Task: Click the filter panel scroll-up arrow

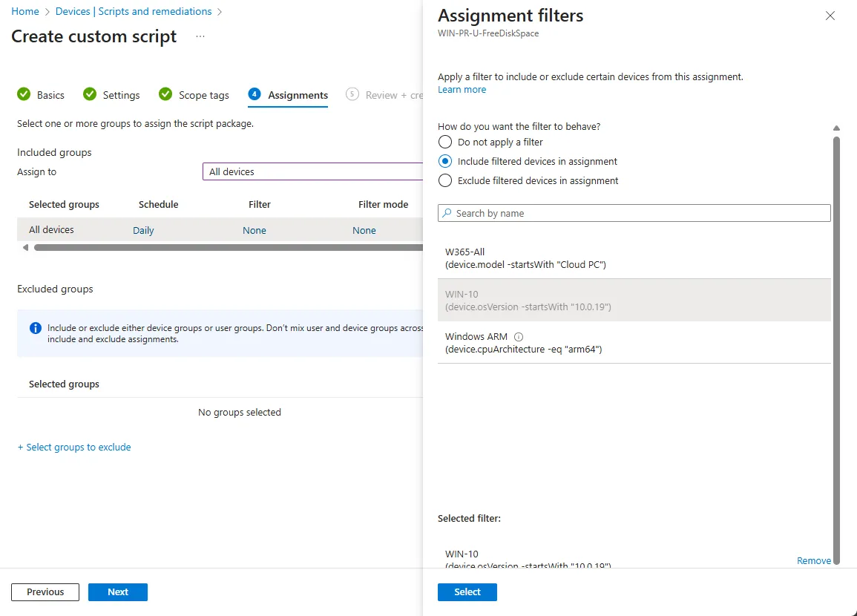Action: click(836, 128)
